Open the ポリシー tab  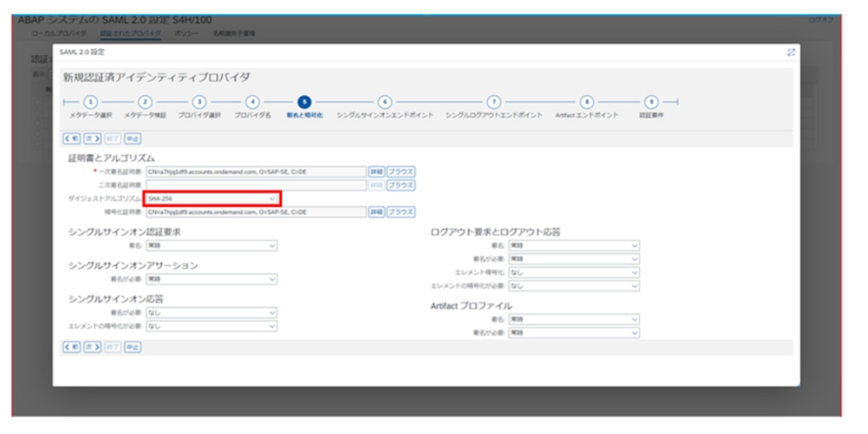[x=186, y=33]
